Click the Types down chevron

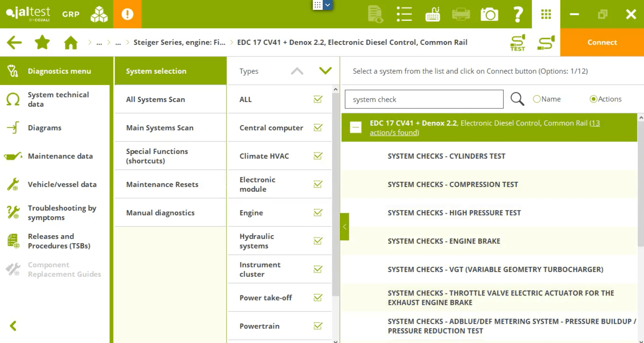click(325, 71)
